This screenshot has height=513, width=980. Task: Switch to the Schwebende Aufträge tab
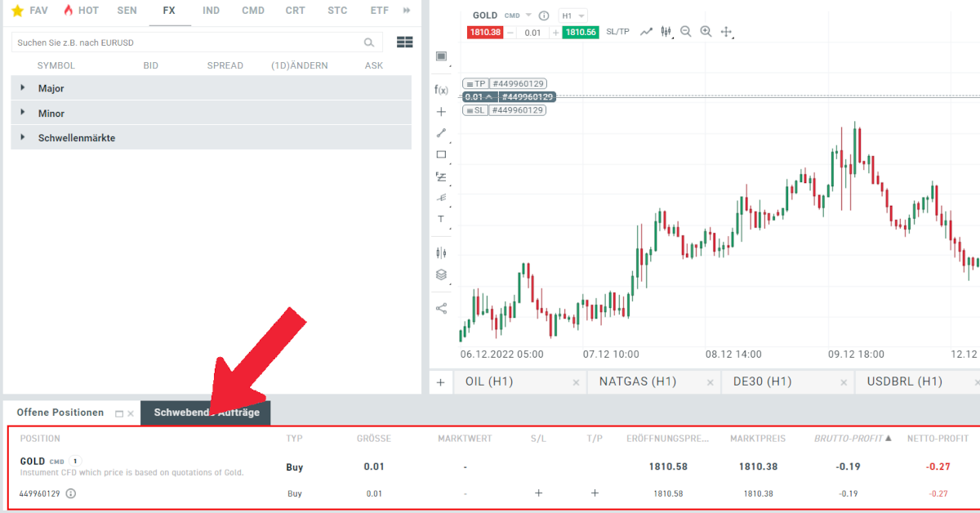pos(206,413)
